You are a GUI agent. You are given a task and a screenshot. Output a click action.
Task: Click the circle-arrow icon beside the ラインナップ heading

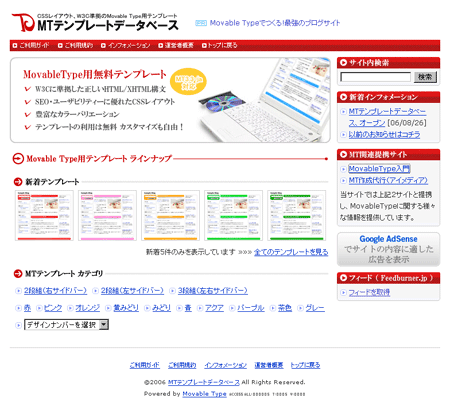point(18,159)
